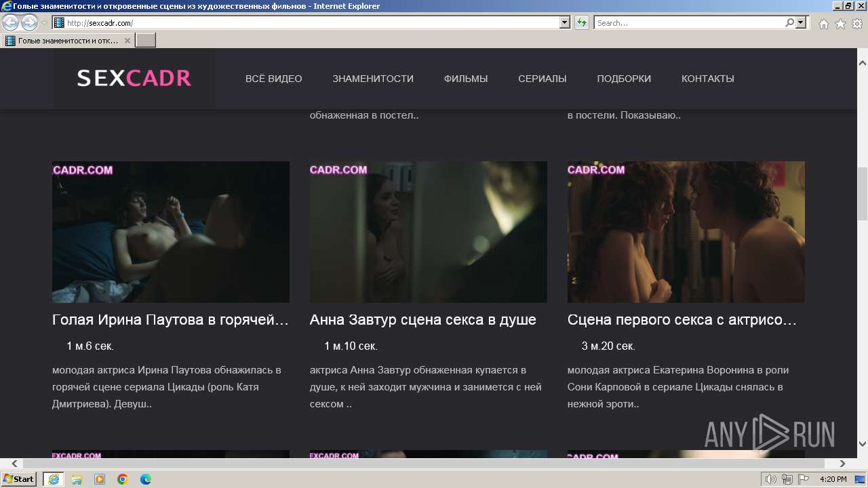Open the Windows Start button
868x488 pixels.
pos(18,479)
